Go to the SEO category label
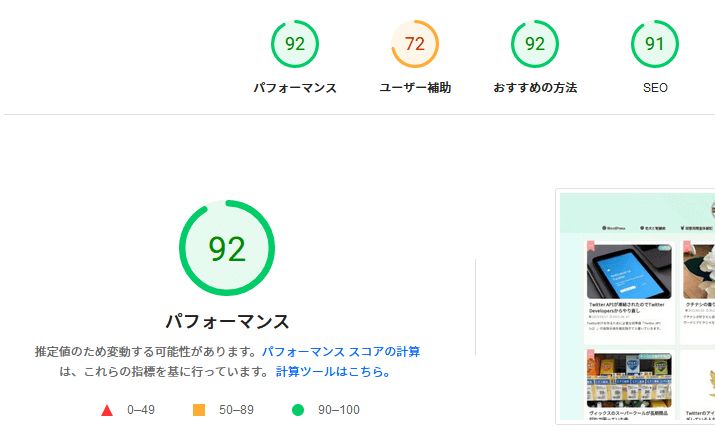Screen dimensions: 715x444 click(x=655, y=88)
